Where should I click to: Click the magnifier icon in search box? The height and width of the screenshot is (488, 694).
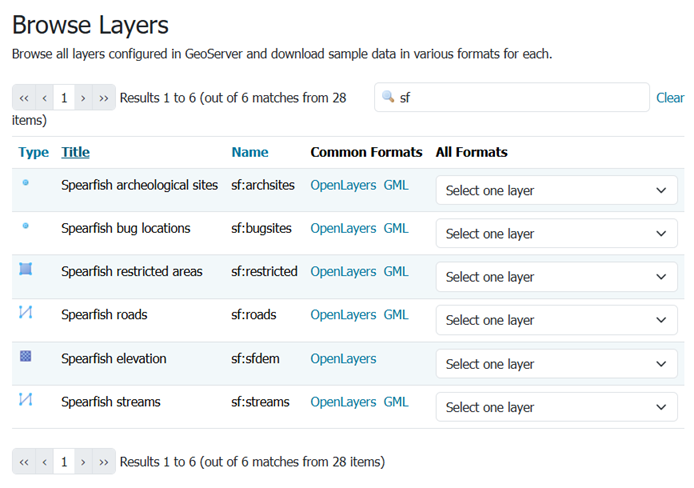click(x=389, y=97)
